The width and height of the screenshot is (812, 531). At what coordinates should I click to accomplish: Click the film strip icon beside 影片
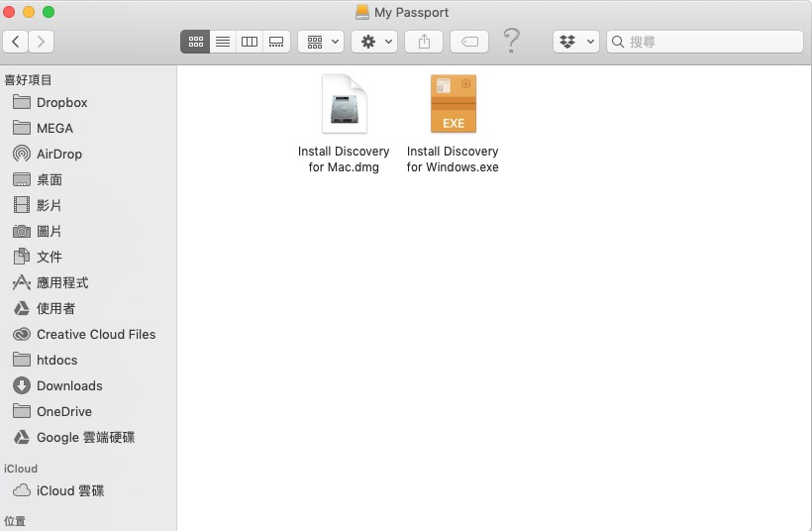pyautogui.click(x=21, y=205)
